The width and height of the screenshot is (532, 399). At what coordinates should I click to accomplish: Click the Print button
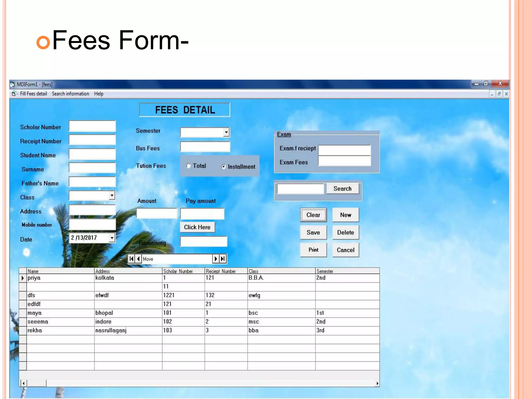[x=313, y=250]
